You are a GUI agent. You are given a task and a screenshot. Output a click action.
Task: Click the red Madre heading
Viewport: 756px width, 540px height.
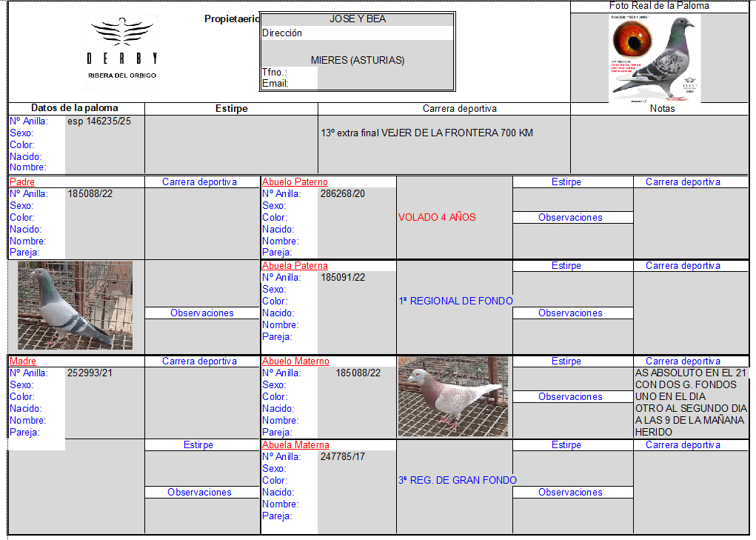click(x=23, y=361)
